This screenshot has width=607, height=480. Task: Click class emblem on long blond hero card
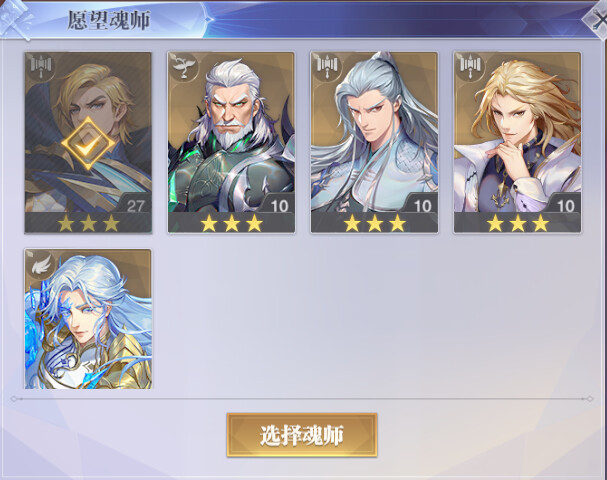click(470, 66)
